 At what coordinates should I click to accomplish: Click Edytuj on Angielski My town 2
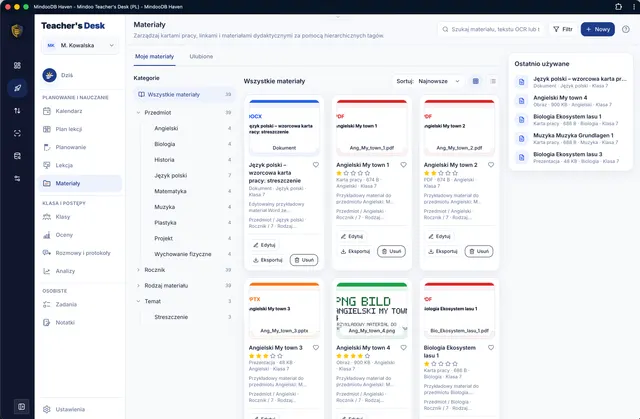click(439, 236)
